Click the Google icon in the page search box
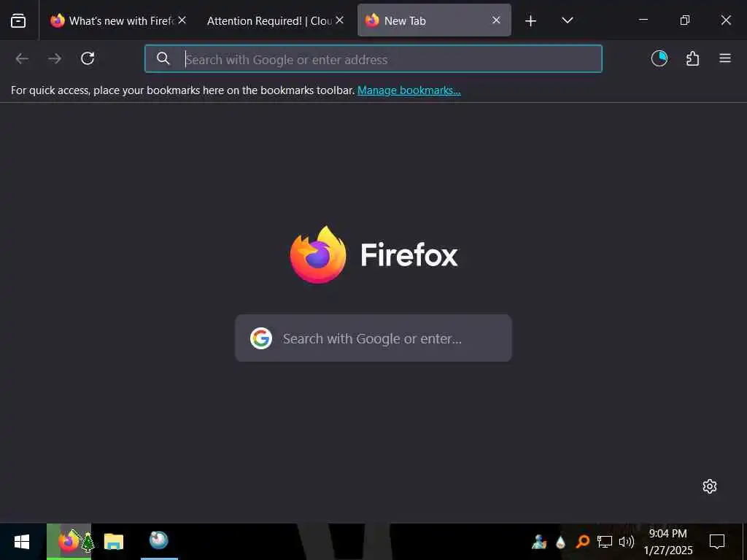747x560 pixels. pyautogui.click(x=261, y=338)
